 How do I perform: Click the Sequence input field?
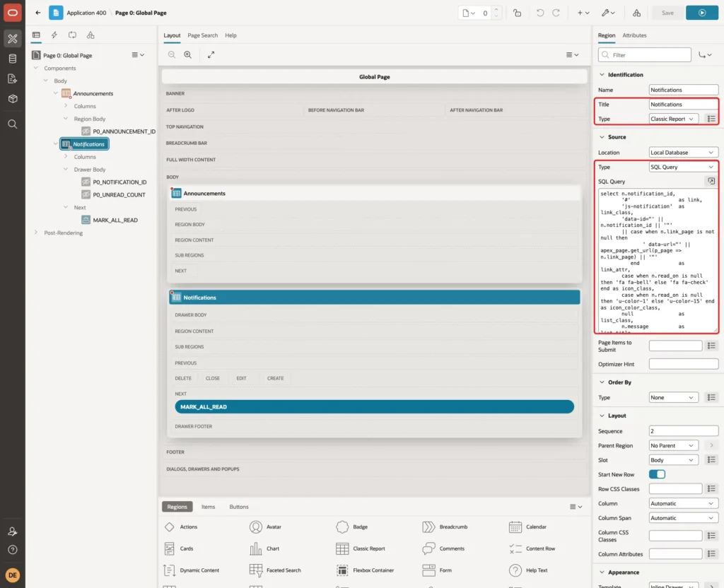(683, 431)
